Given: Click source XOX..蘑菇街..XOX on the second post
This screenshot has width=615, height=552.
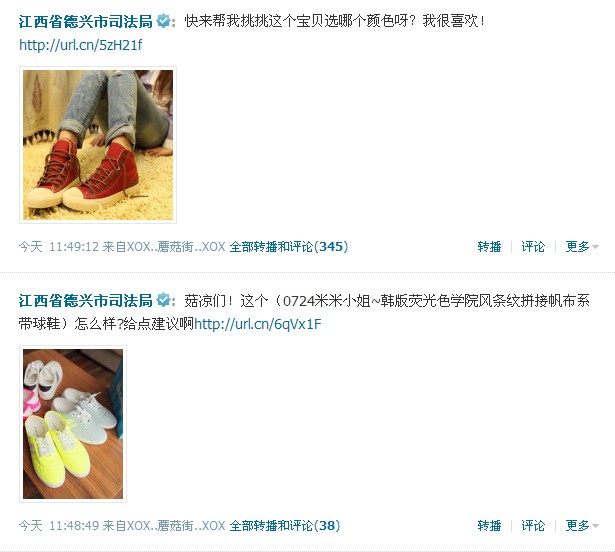Looking at the screenshot, I should tap(176, 526).
